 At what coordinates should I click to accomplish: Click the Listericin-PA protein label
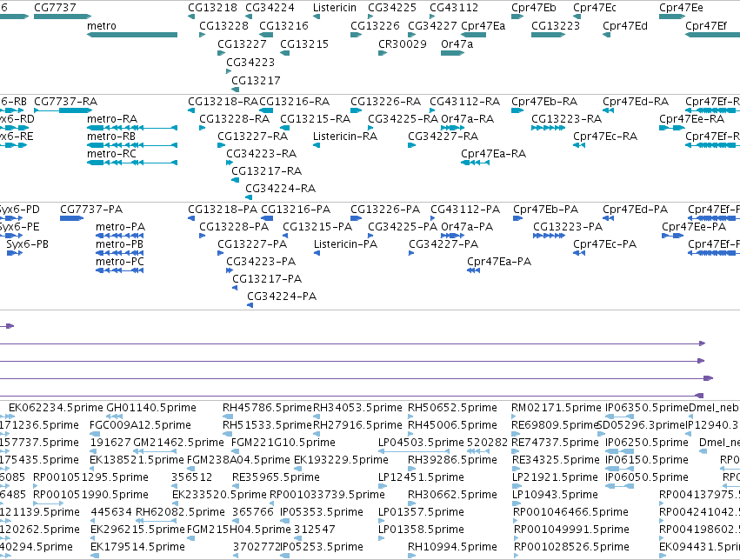tap(346, 244)
